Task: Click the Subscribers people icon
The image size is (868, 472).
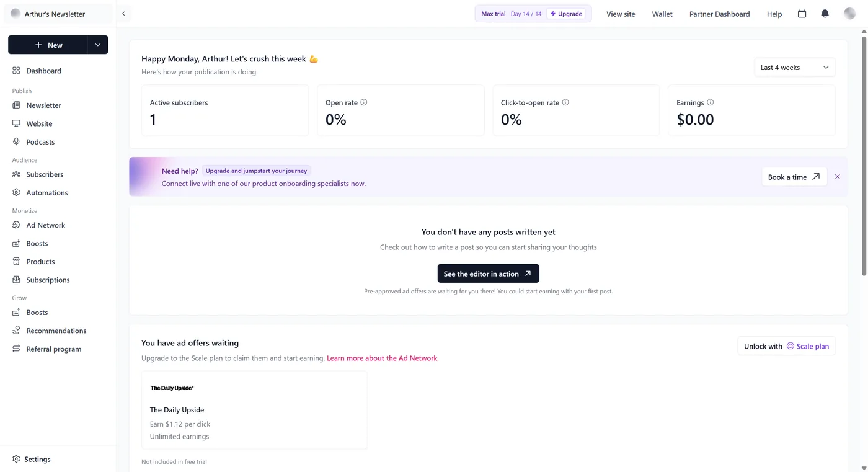Action: [16, 174]
